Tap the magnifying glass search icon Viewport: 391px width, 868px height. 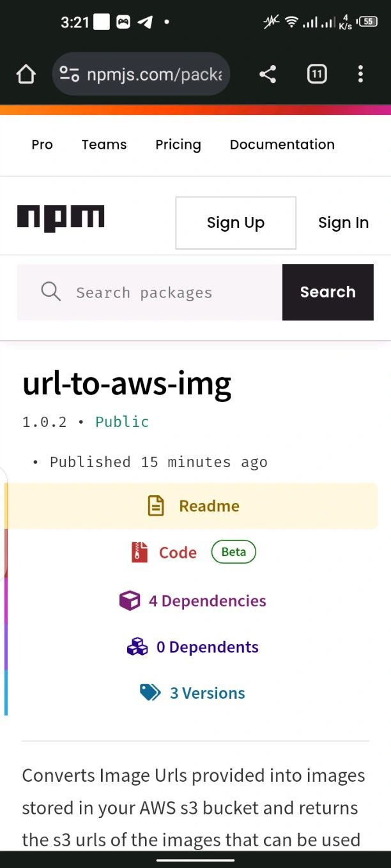click(x=51, y=292)
